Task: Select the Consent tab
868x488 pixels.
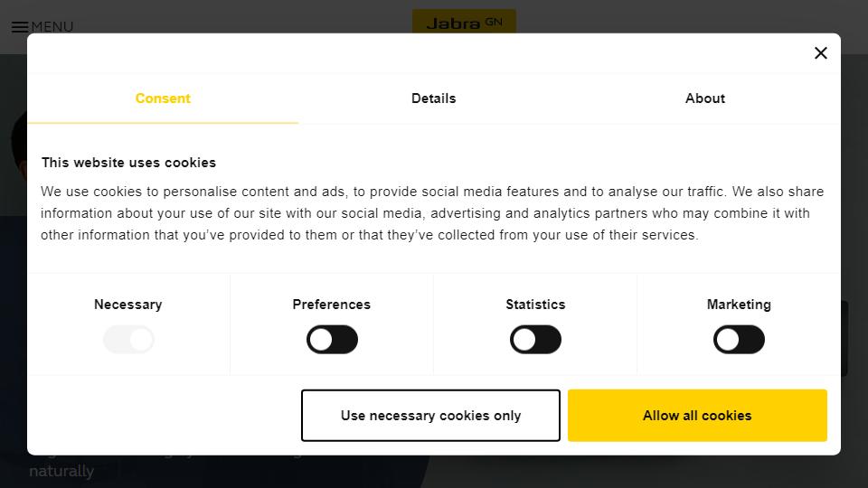Action: [x=163, y=99]
